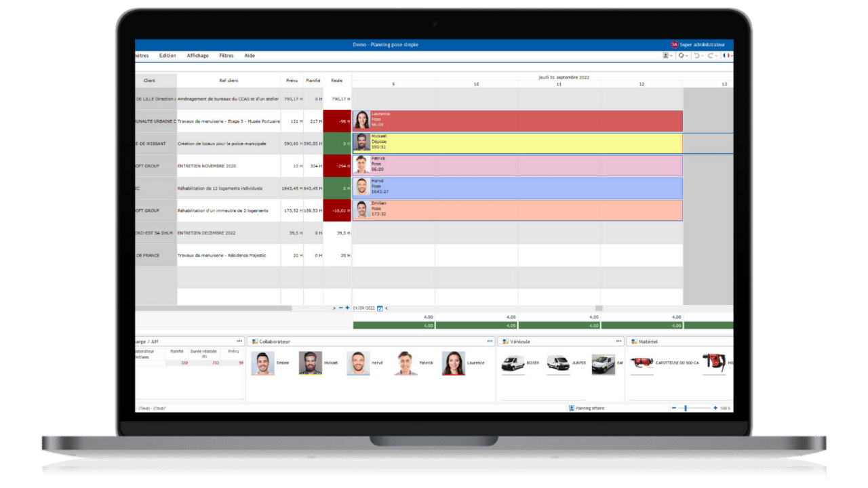The height and width of the screenshot is (488, 868).
Task: Click the Reste column header
Action: tap(337, 81)
